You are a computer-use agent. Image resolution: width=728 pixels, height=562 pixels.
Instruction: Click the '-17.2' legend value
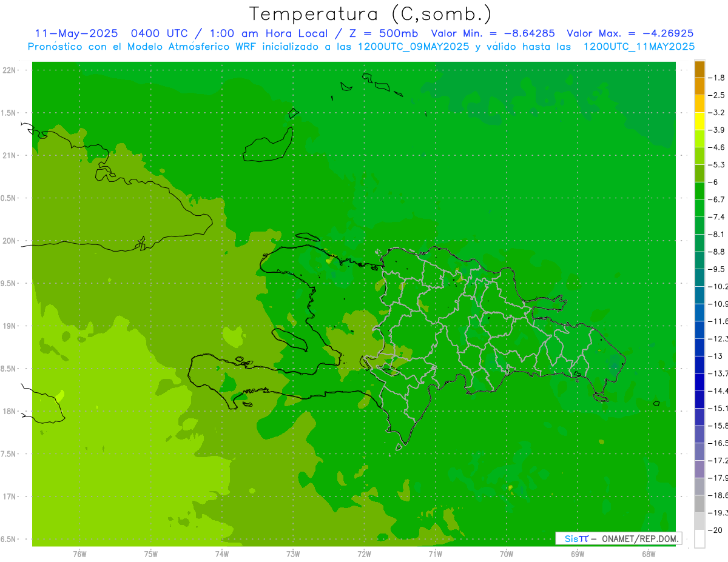(x=718, y=460)
